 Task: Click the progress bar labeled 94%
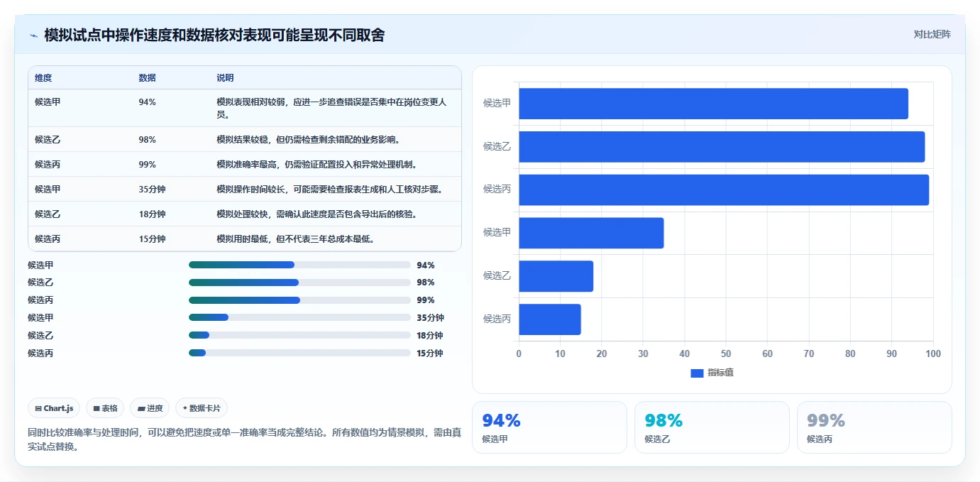point(299,265)
